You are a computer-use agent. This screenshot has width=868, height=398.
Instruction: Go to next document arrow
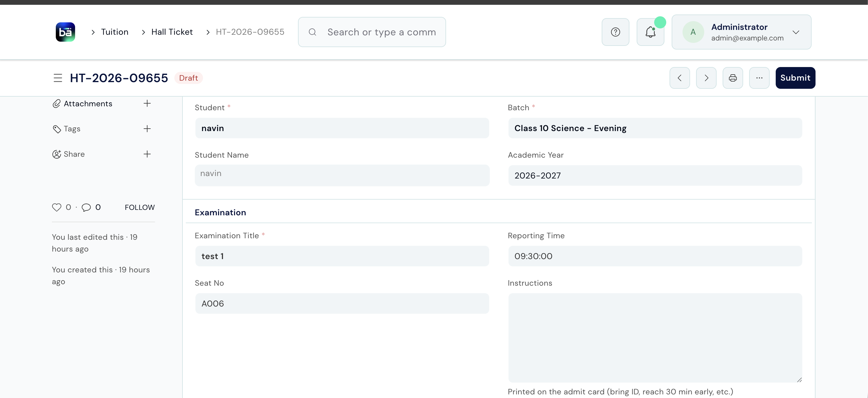coord(706,78)
